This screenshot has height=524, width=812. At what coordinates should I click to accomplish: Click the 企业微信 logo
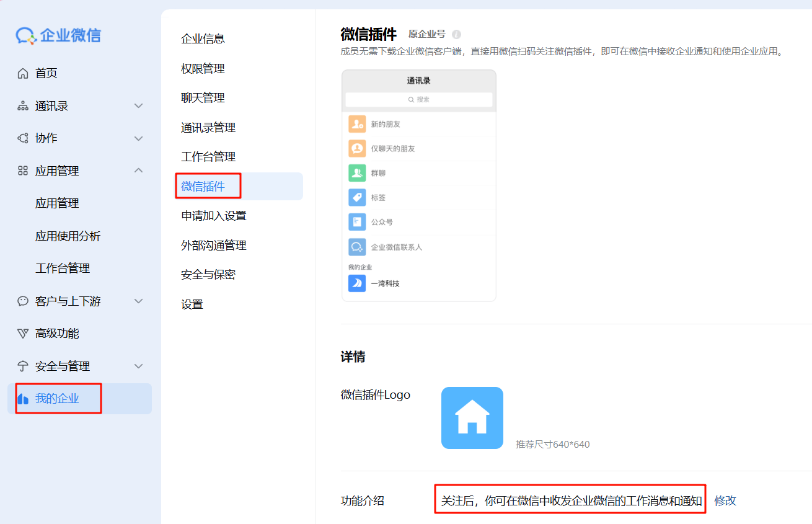click(58, 35)
